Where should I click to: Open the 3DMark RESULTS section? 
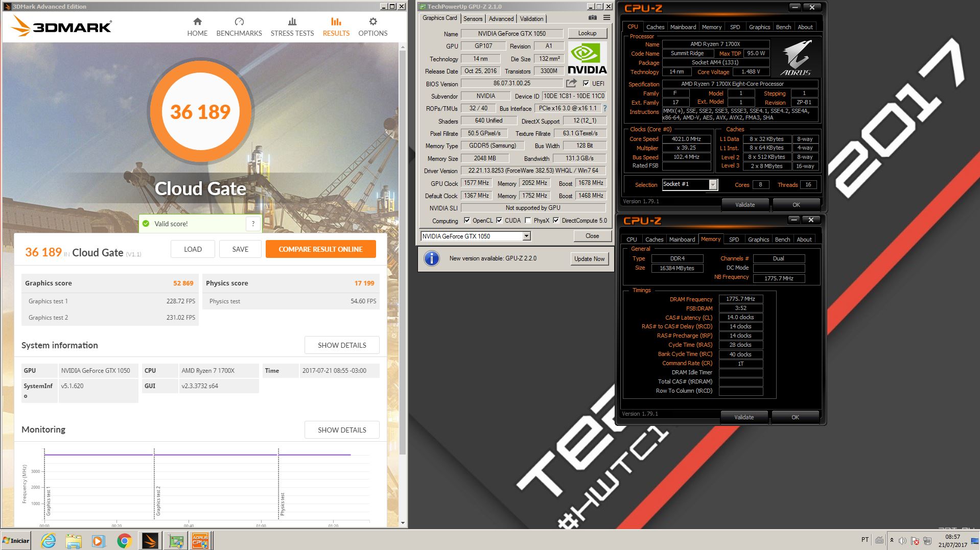(336, 27)
